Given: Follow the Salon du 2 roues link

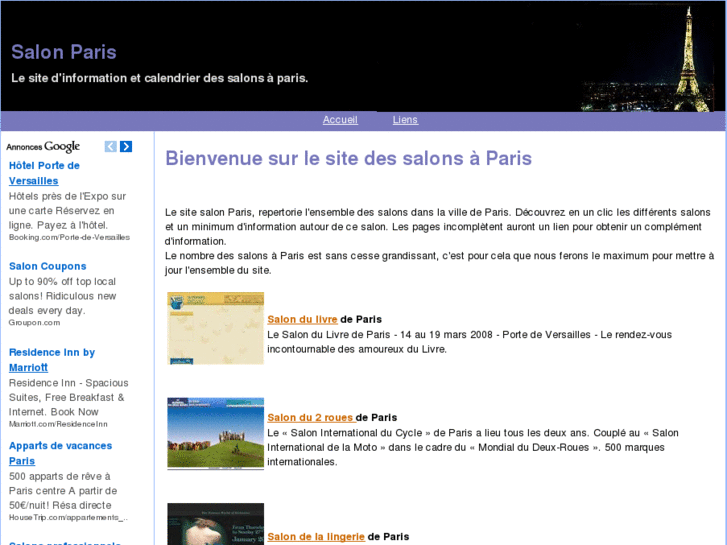Looking at the screenshot, I should (311, 417).
